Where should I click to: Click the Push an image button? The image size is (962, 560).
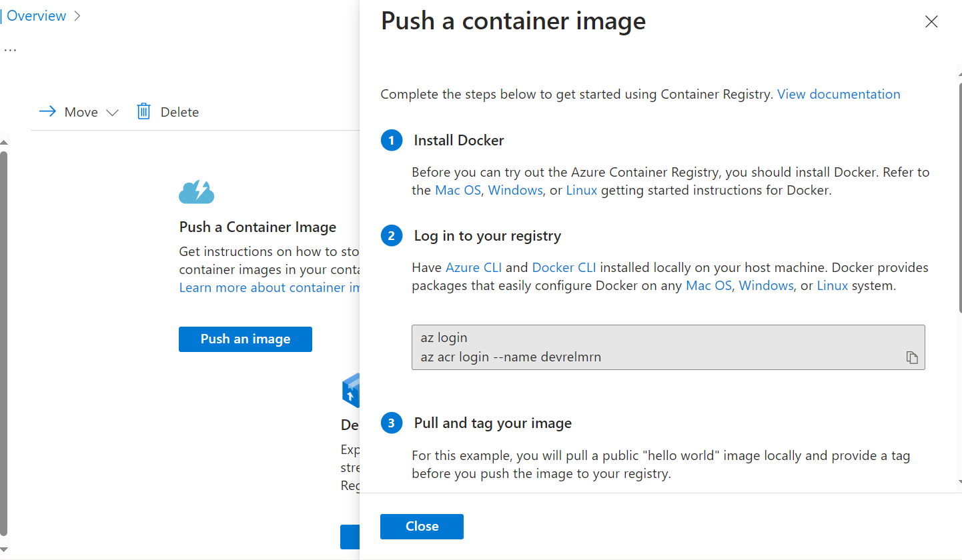tap(246, 339)
